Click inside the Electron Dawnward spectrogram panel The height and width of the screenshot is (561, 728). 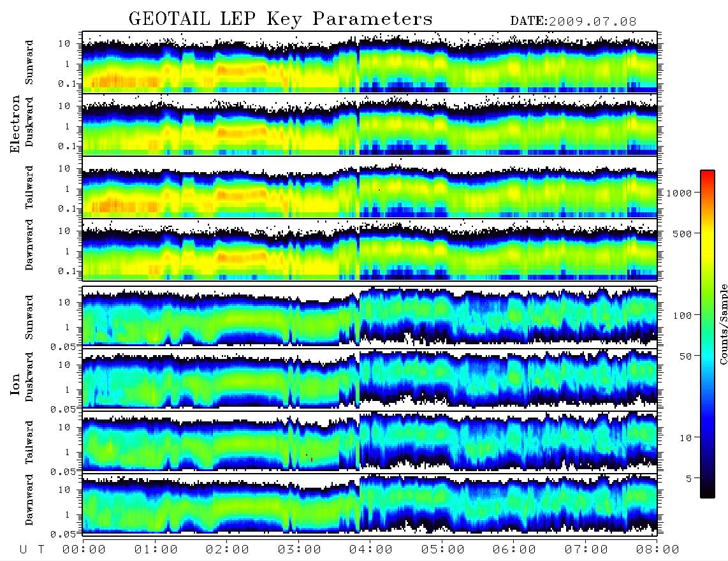pyautogui.click(x=370, y=249)
